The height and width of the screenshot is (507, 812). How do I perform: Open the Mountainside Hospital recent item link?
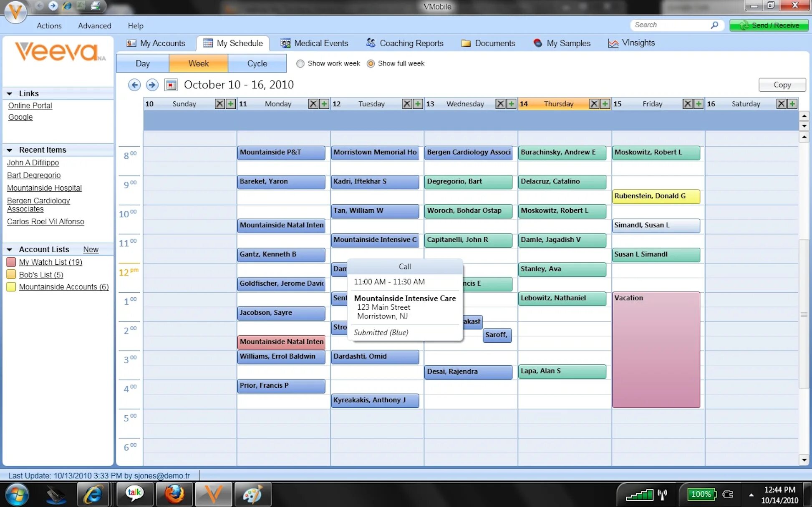(44, 188)
